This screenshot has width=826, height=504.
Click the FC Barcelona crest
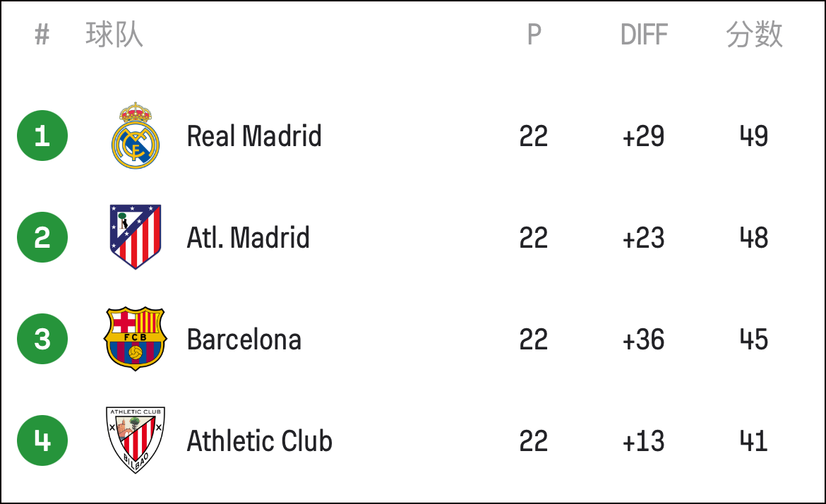point(136,339)
